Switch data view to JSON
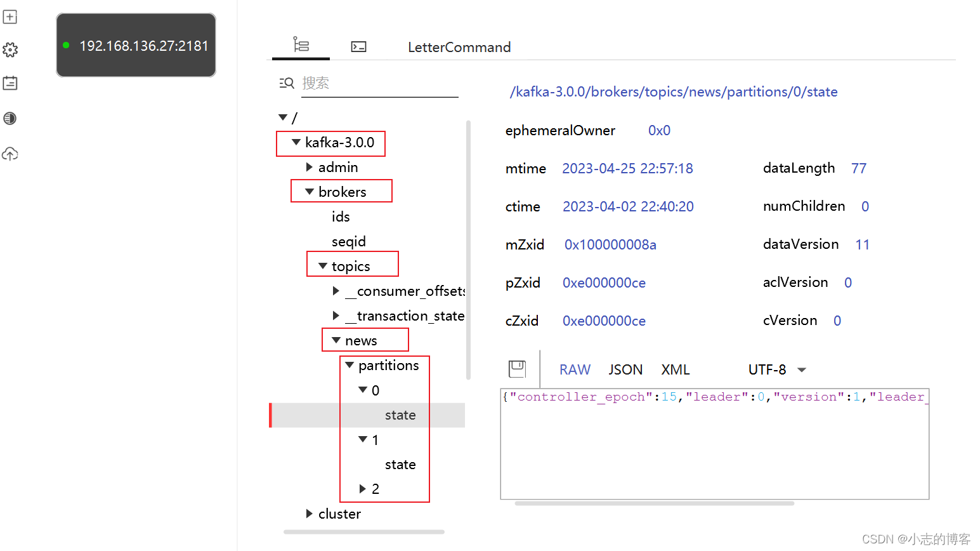Viewport: 980px width, 551px height. click(625, 370)
